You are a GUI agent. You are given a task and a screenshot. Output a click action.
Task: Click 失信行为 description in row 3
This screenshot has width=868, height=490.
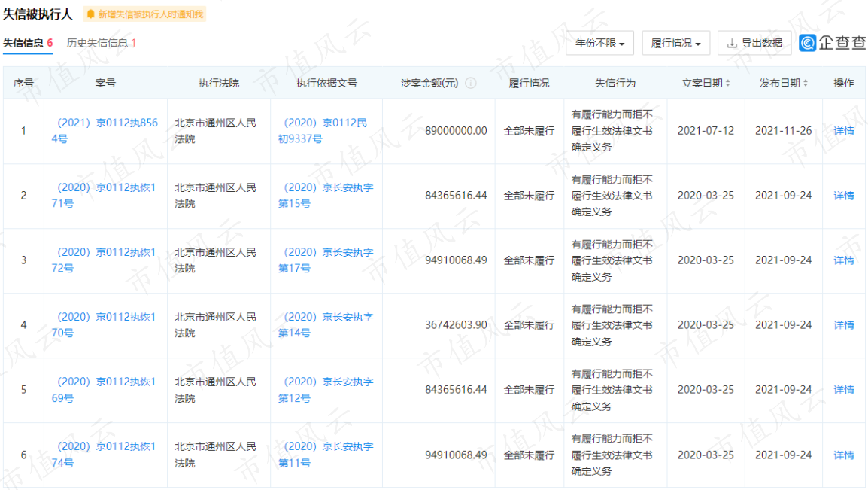[x=612, y=260]
